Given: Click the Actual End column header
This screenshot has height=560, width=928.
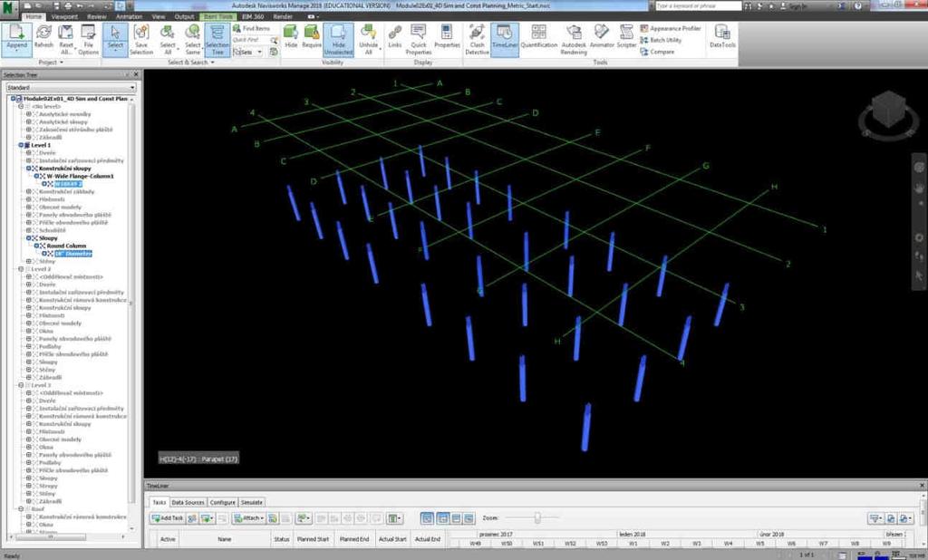Looking at the screenshot, I should (428, 539).
